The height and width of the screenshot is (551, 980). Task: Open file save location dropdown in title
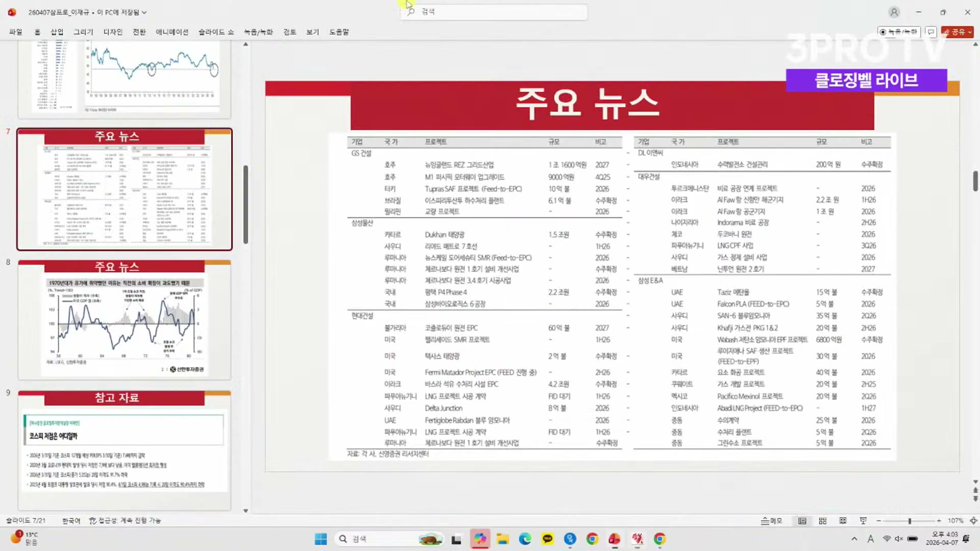(144, 12)
